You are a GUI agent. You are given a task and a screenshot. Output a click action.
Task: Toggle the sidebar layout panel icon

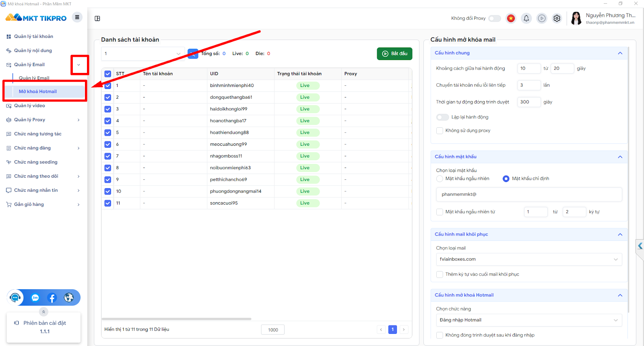click(x=97, y=19)
